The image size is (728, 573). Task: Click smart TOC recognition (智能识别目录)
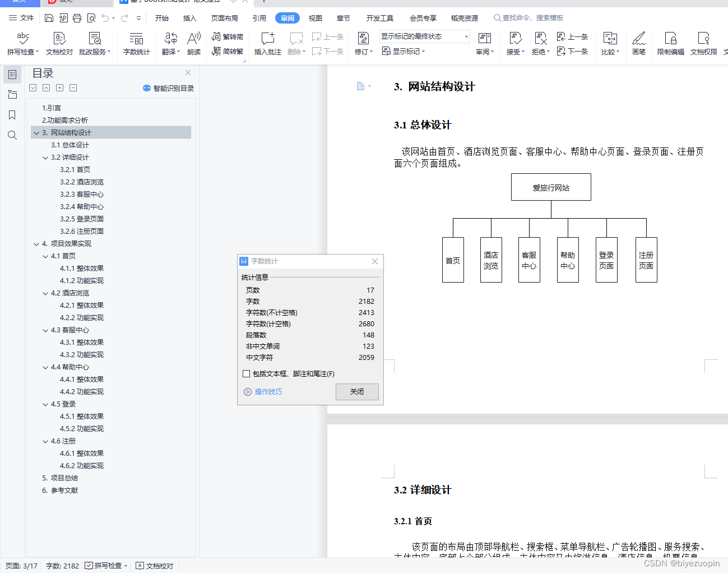point(168,88)
